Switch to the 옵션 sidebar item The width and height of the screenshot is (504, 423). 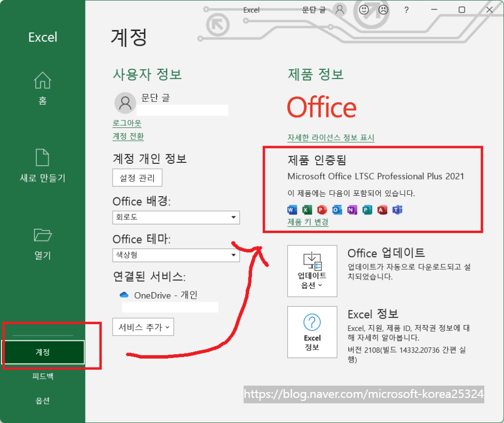(x=42, y=400)
